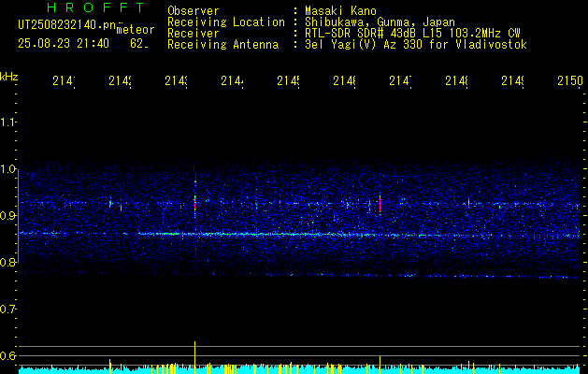Click the 1.0 frequency axis label
Screen dimensions: 588x374
7,169
